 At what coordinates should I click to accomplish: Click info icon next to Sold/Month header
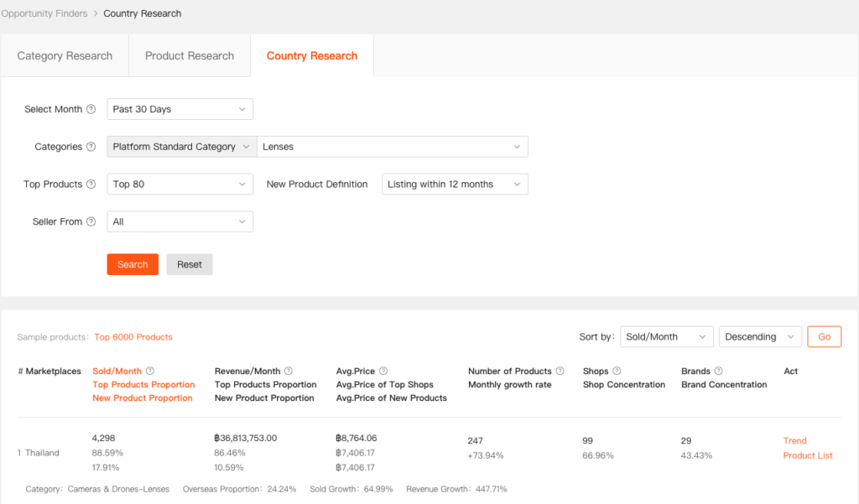[x=150, y=372]
